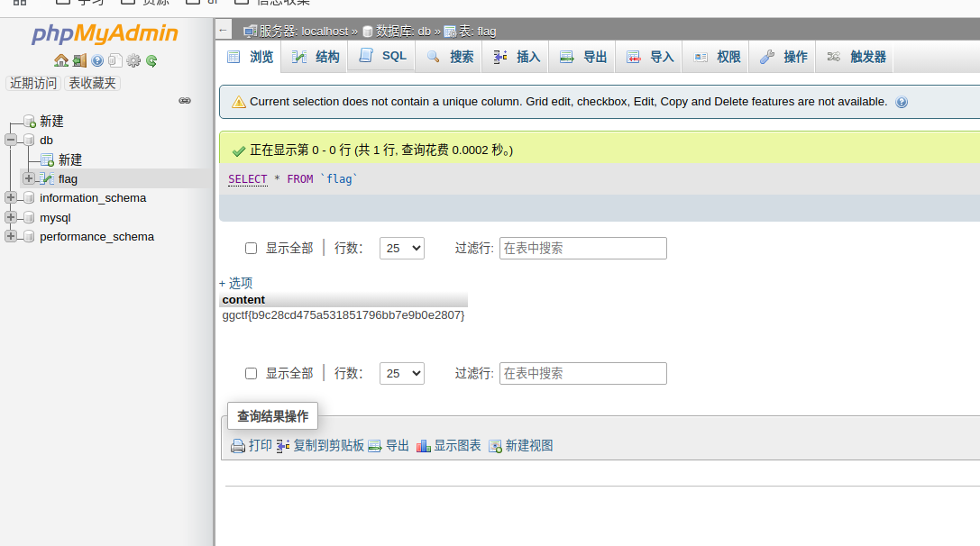Reload navigation panel with green refresh icon
980x546 pixels.
(x=151, y=61)
